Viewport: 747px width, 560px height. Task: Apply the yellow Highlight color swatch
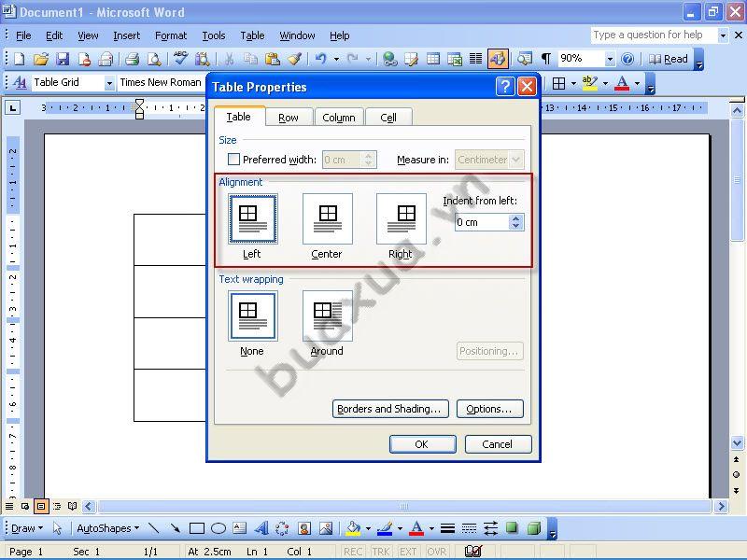click(x=590, y=83)
